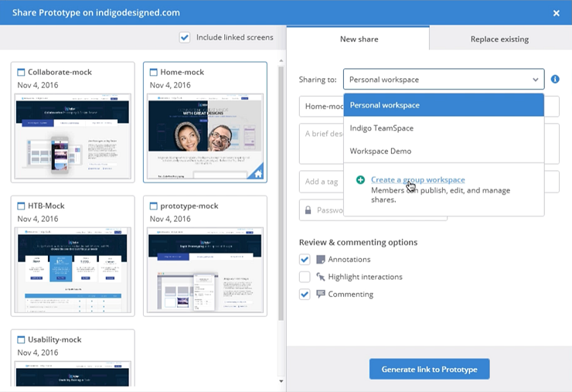572x392 pixels.
Task: Click Generate link to Prototype button
Action: tap(429, 369)
